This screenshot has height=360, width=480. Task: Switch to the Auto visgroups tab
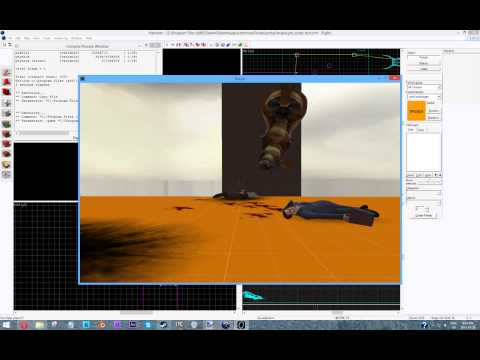(421, 130)
